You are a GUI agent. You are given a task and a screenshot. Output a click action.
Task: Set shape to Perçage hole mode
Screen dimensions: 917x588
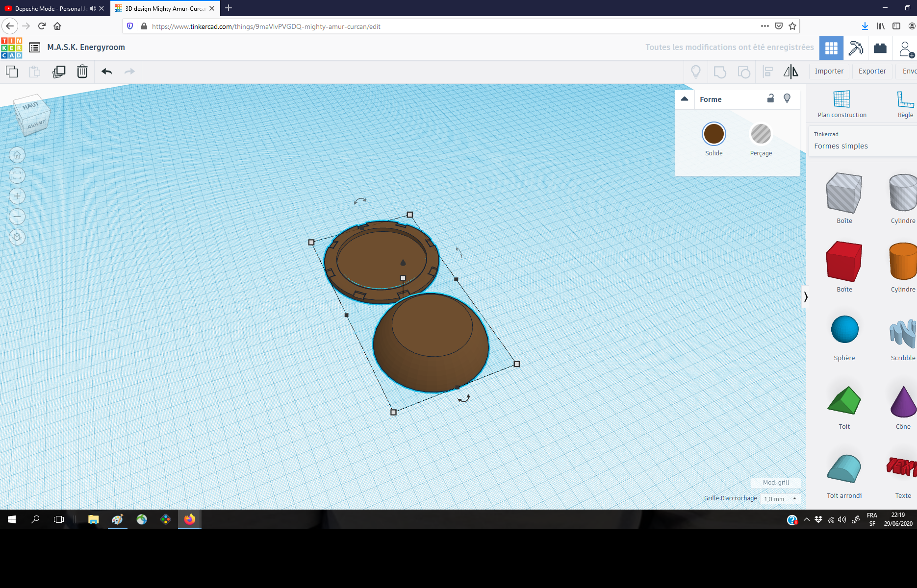pos(761,134)
